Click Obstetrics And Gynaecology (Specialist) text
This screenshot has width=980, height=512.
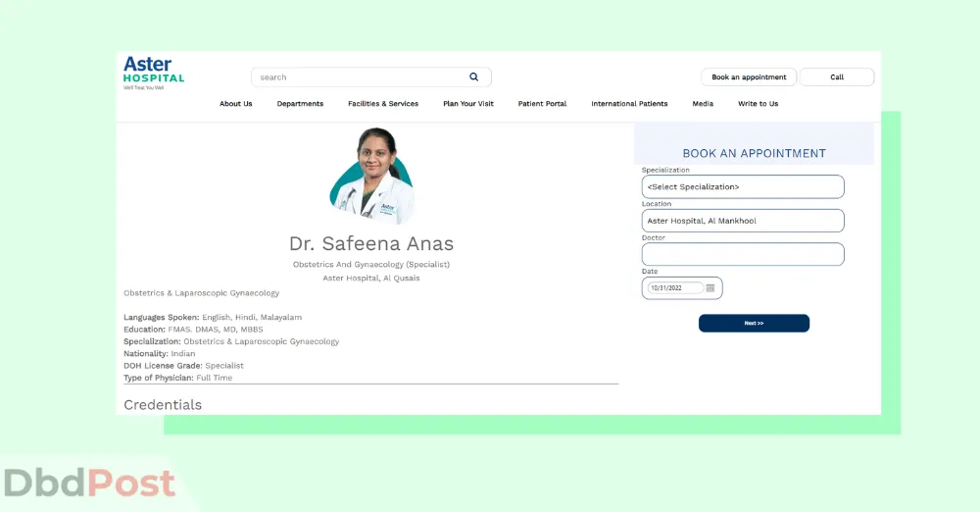point(371,264)
